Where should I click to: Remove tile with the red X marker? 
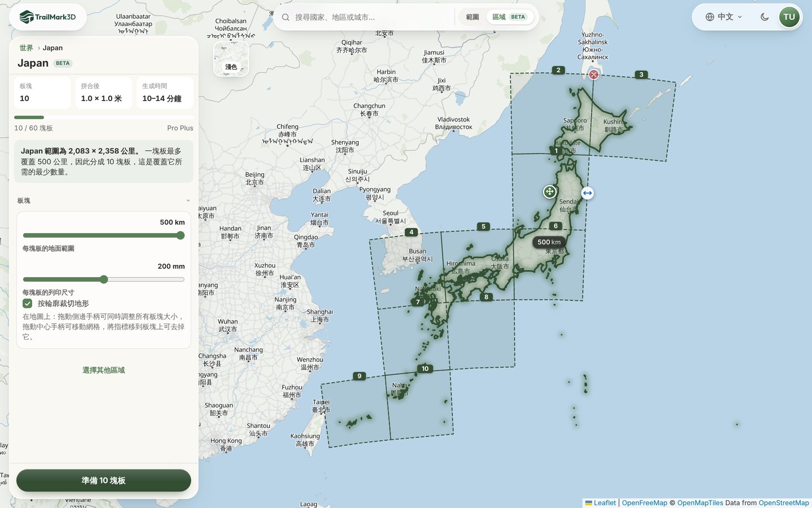[594, 75]
